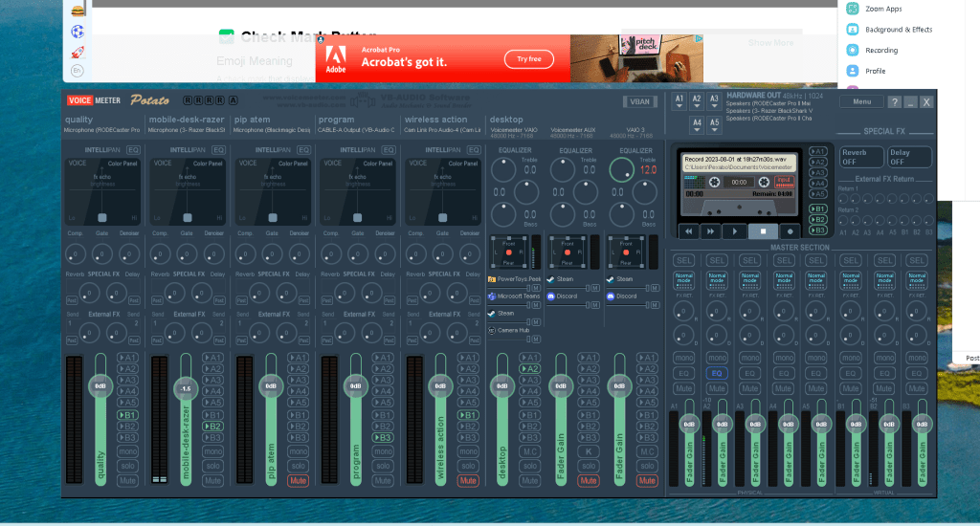
Task: Mute the PowerToys Peek application volume
Action: (x=536, y=288)
